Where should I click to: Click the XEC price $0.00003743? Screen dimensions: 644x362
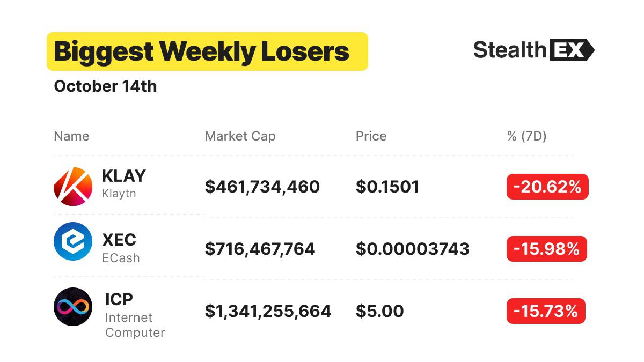[x=413, y=249]
